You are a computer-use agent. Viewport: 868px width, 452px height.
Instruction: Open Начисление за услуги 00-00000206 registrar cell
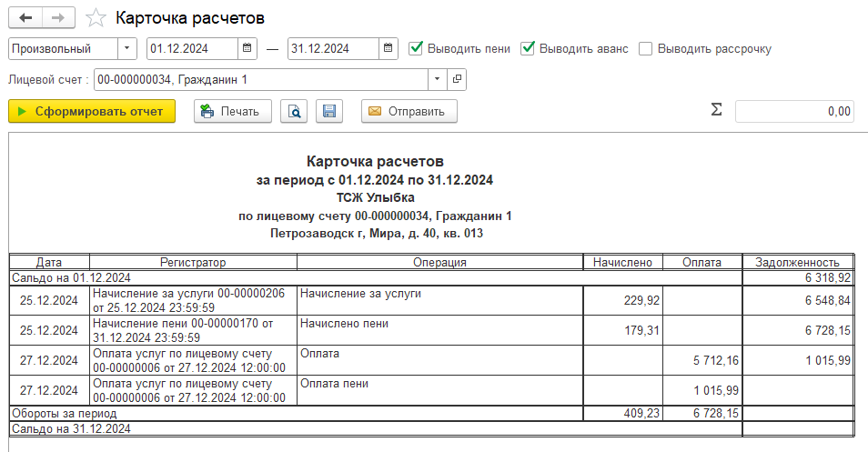pyautogui.click(x=193, y=300)
